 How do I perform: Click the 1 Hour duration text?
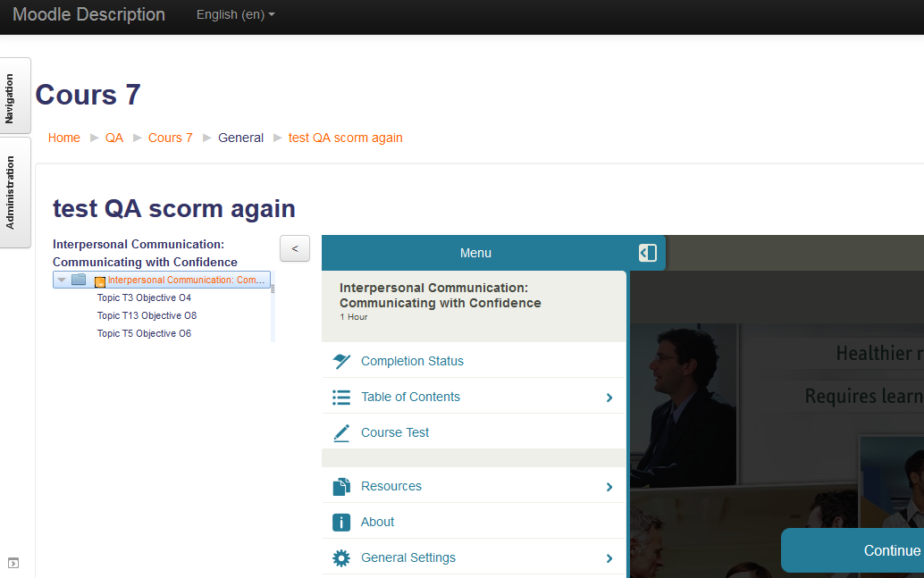pos(354,317)
